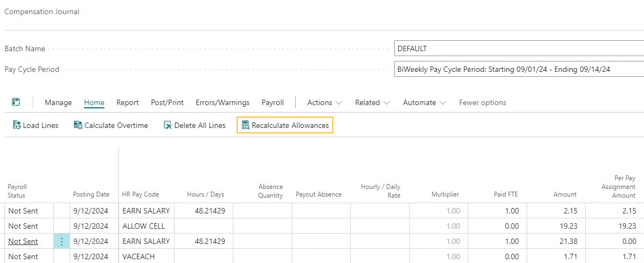Click the Calculate Overtime calculator icon
Viewport: 644px width, 263px height.
[78, 125]
